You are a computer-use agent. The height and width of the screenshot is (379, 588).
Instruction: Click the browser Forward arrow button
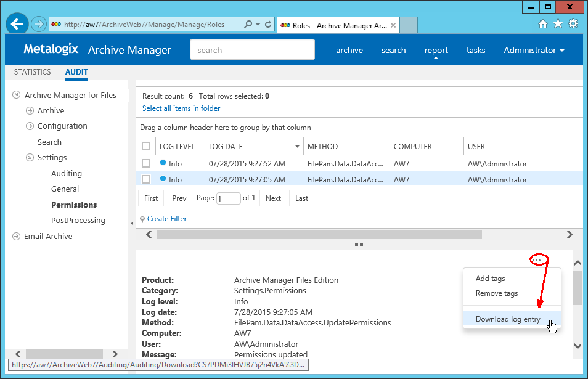39,25
